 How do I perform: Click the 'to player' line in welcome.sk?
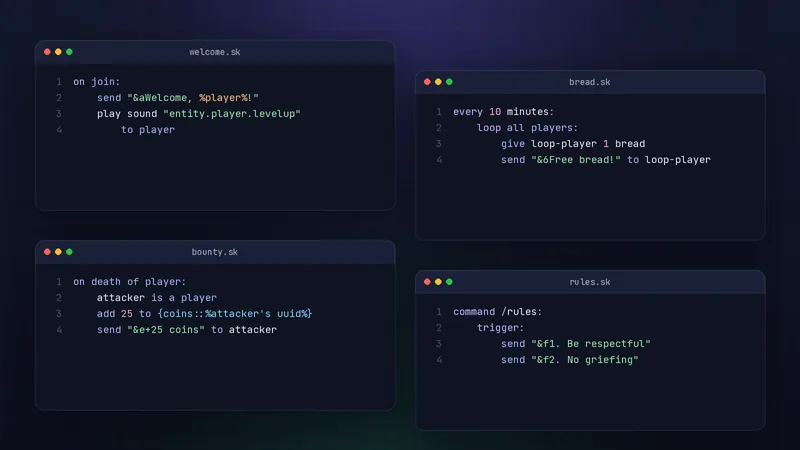click(148, 130)
